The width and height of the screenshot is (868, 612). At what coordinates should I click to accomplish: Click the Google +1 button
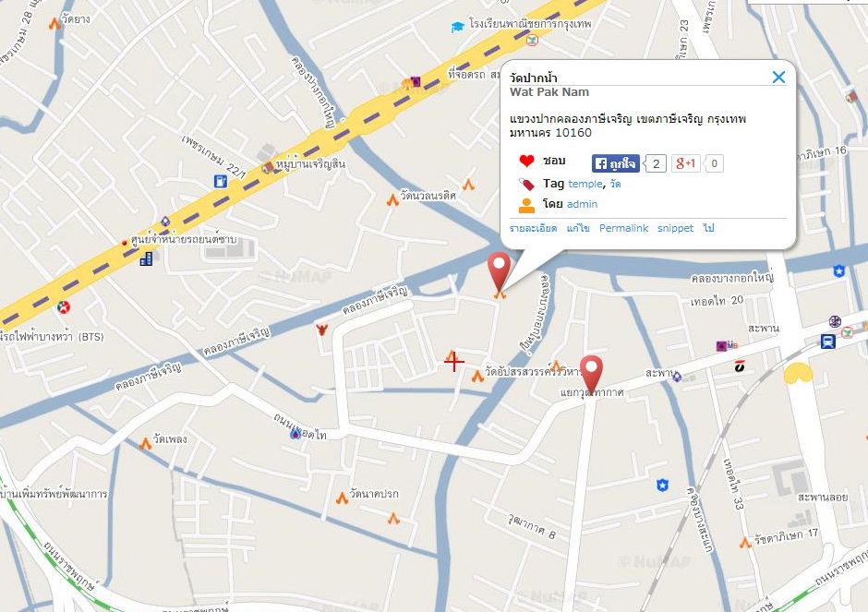point(686,163)
